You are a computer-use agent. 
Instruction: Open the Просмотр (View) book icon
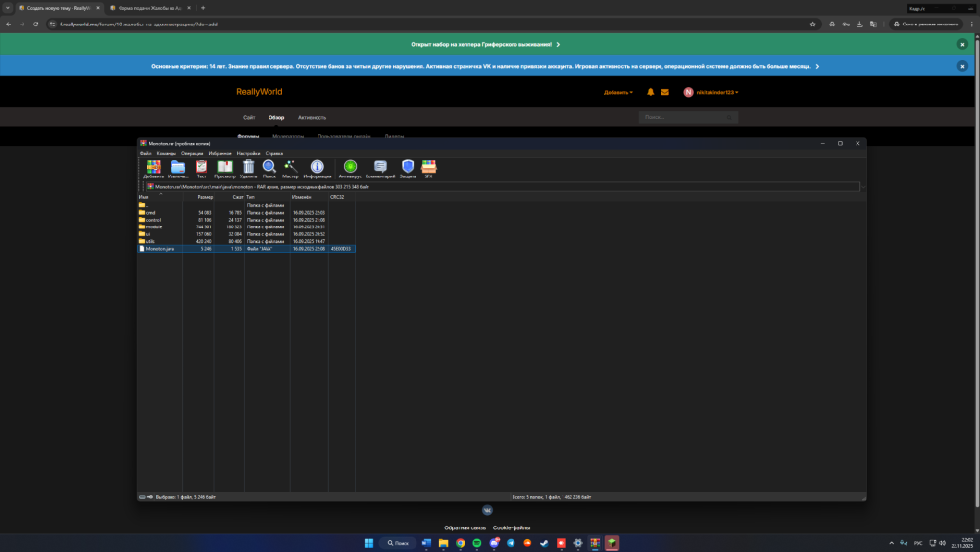point(224,169)
